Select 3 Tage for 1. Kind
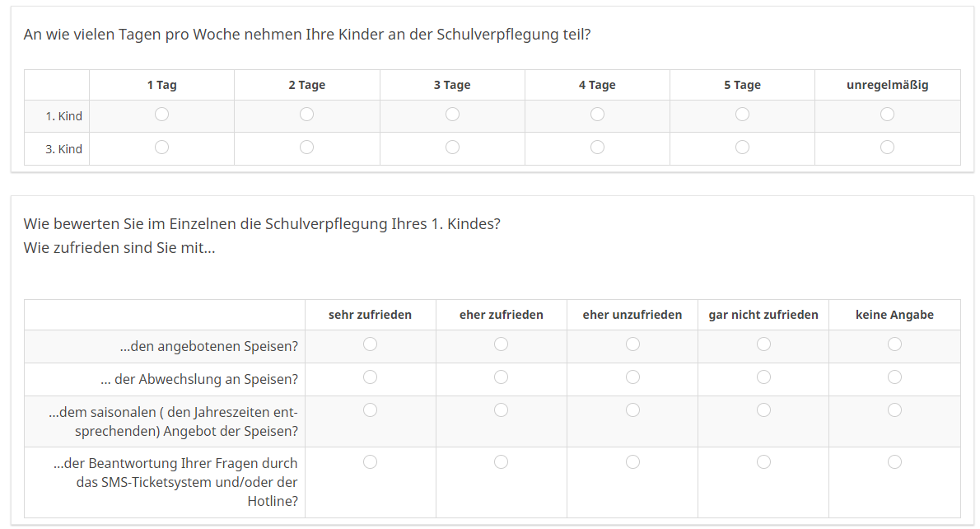980x529 pixels. [452, 115]
